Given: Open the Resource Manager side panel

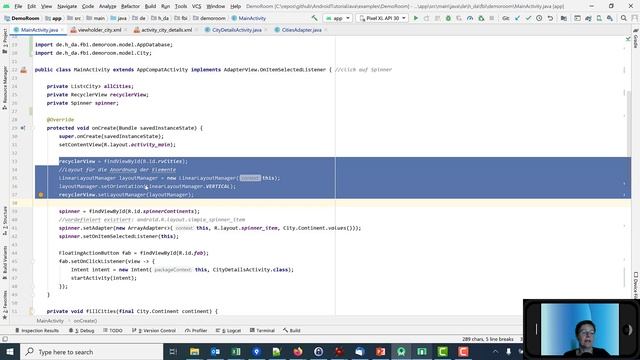Looking at the screenshot, I should click(5, 88).
